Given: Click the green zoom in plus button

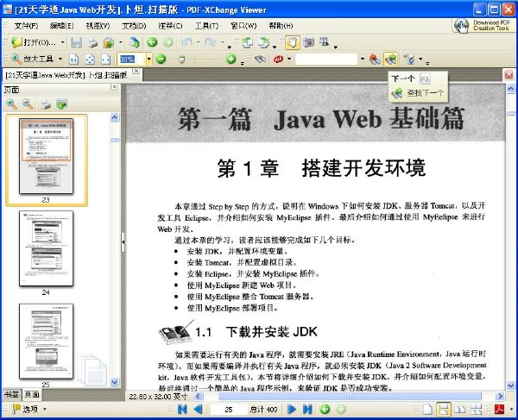Looking at the screenshot, I should 231,59.
